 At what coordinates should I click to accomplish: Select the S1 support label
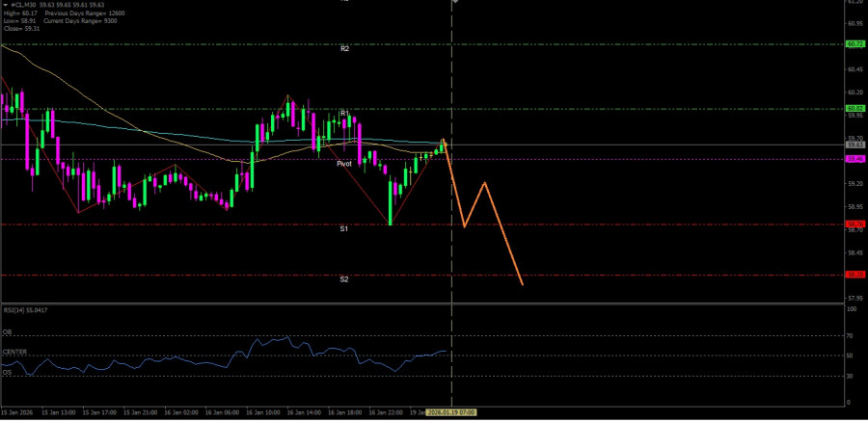[x=343, y=228]
